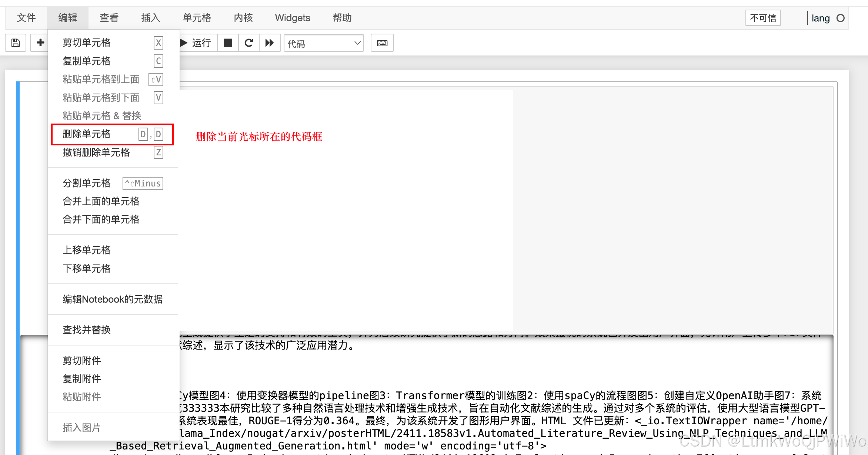Select 插入图片 to insert an image
The width and height of the screenshot is (868, 455).
81,427
